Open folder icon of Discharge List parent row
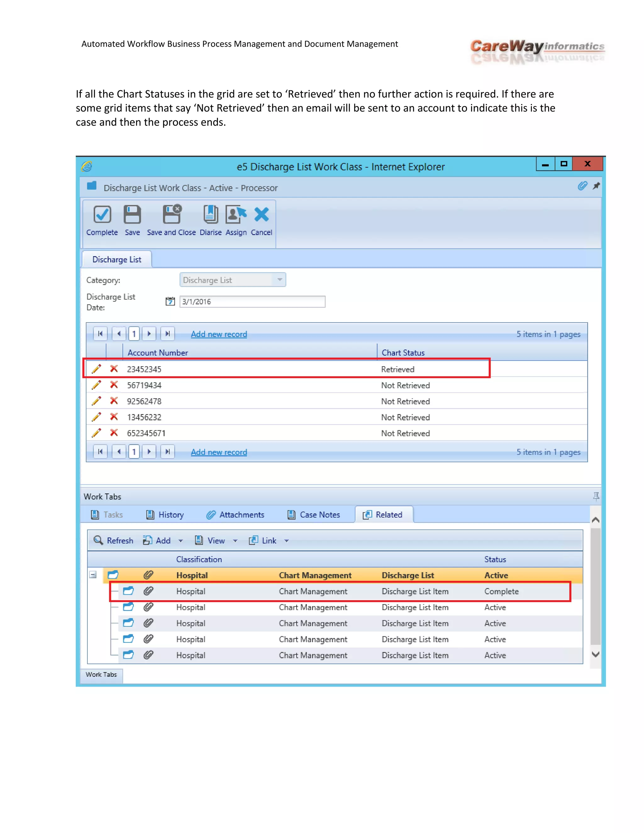Image resolution: width=644 pixels, height=833 pixels. point(113,575)
